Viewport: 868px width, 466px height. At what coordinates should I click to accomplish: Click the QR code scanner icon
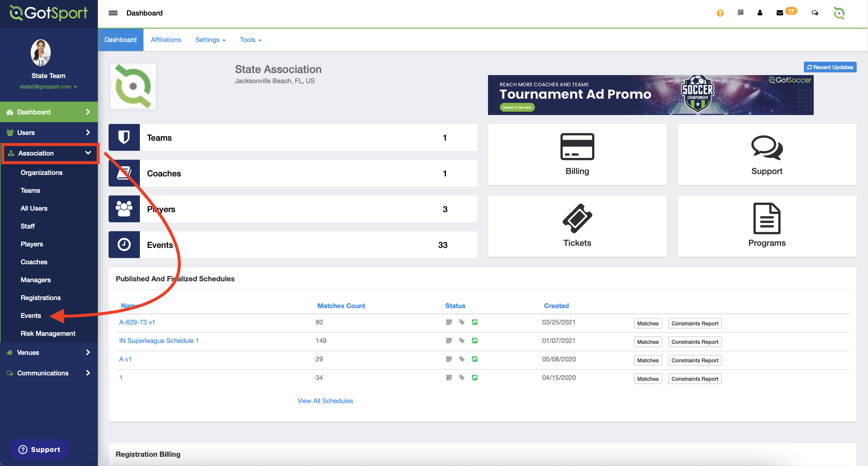[x=740, y=13]
